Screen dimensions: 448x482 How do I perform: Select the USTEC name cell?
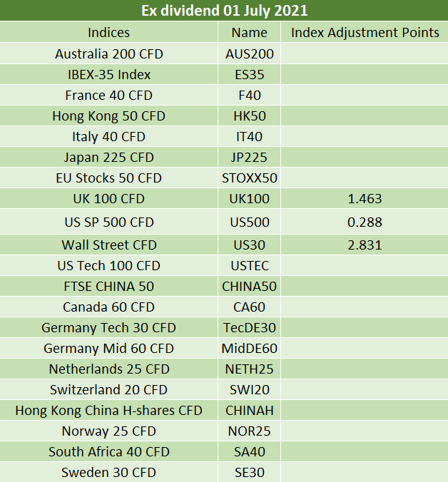click(250, 265)
